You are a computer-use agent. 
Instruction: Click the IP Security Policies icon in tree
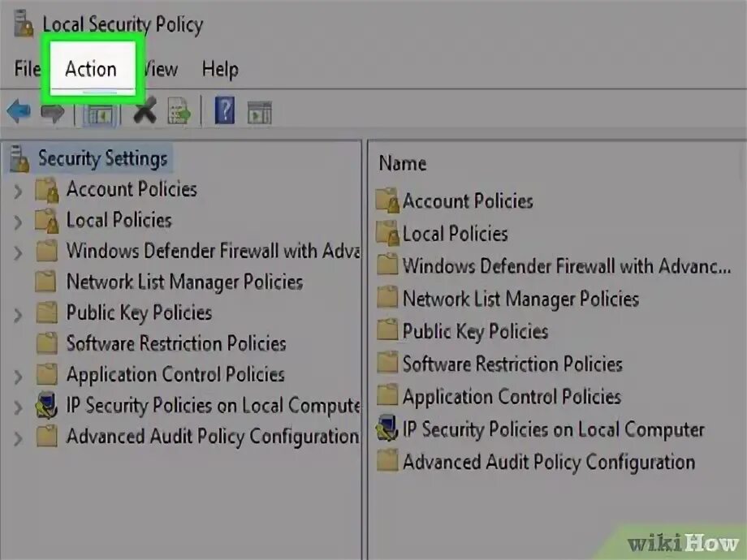point(47,405)
